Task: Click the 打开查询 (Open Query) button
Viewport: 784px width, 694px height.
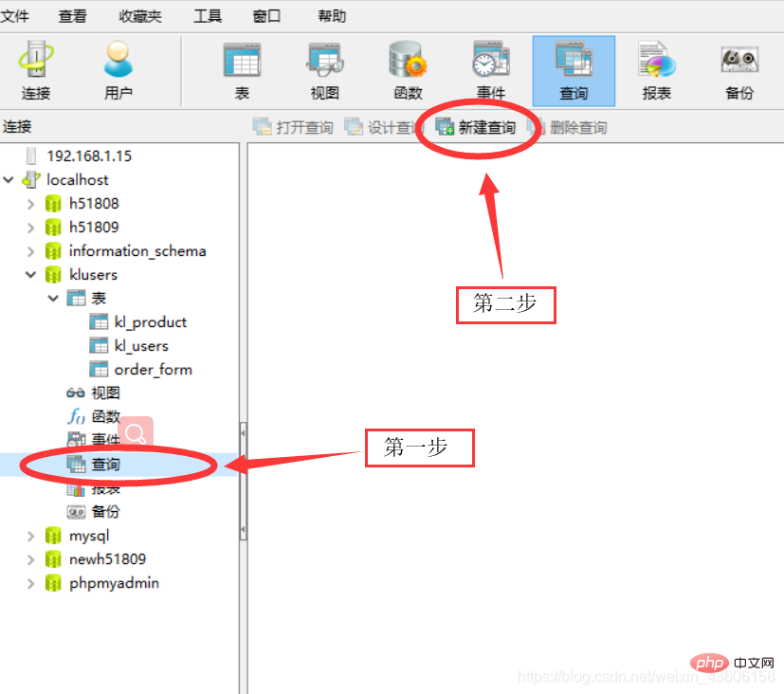Action: (293, 127)
